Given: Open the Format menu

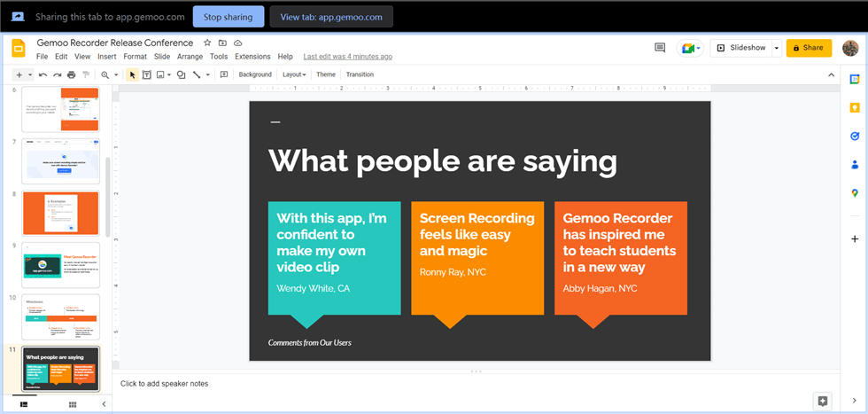Looking at the screenshot, I should (x=135, y=57).
